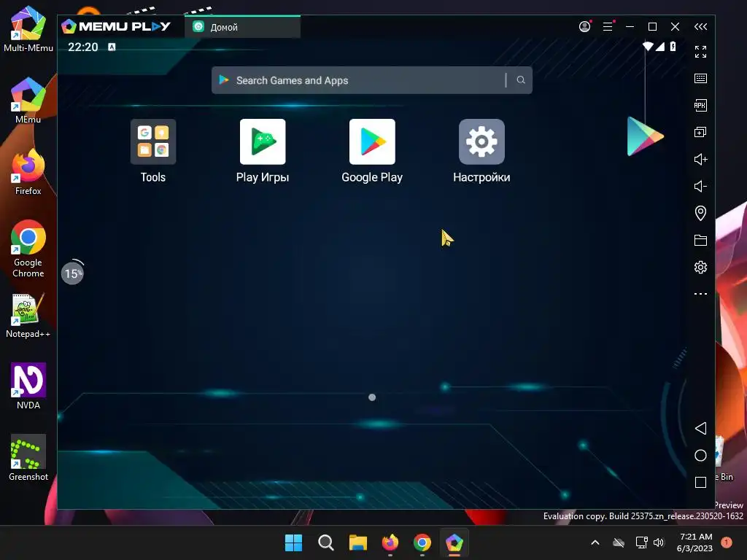Select the Notepad++ desktop shortcut

click(x=28, y=316)
